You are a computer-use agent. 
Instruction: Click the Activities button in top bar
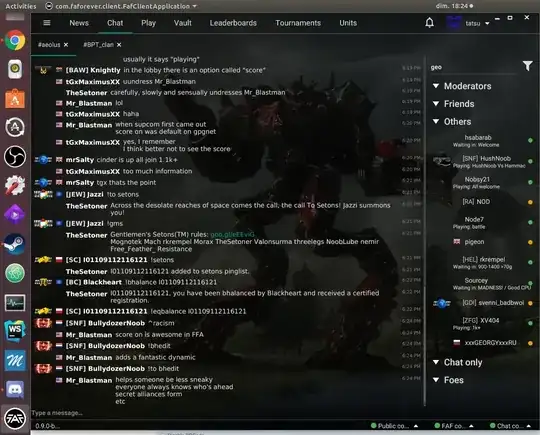[21, 6]
